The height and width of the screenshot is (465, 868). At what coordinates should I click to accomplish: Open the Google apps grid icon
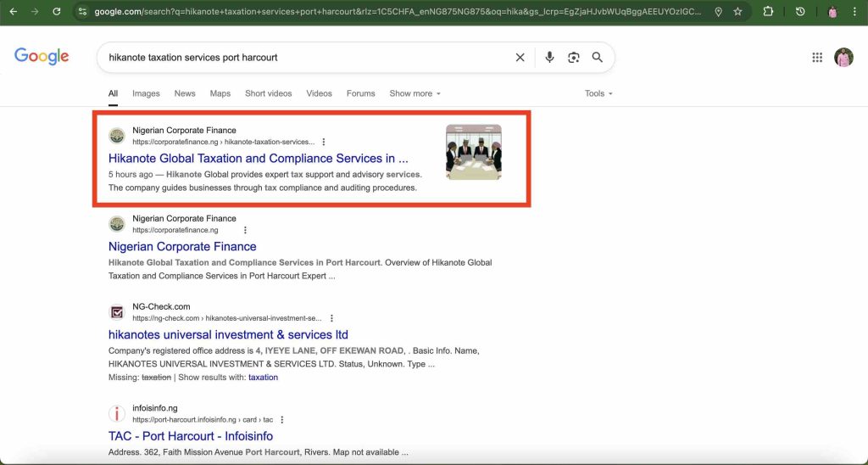coord(817,57)
